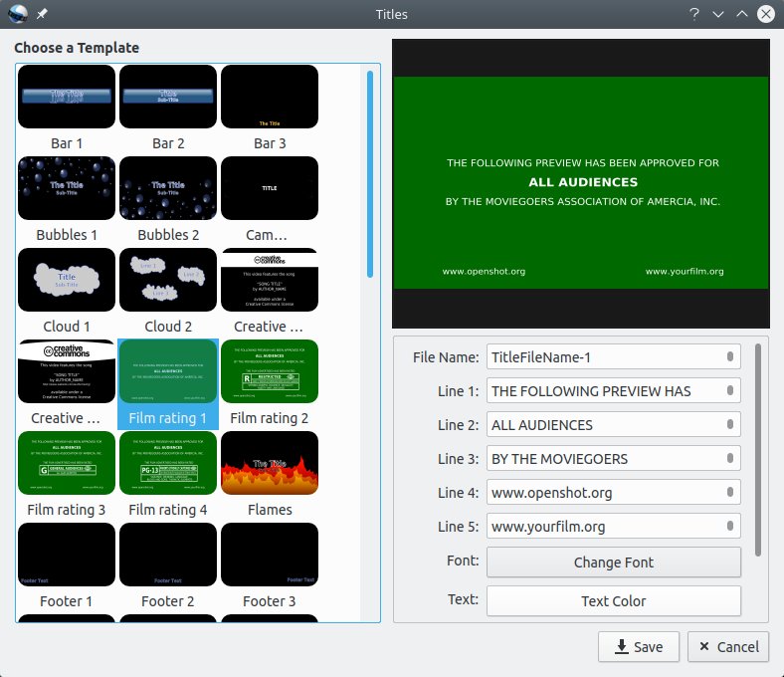Click the application logo icon in title bar
This screenshot has width=784, height=677.
tap(16, 14)
